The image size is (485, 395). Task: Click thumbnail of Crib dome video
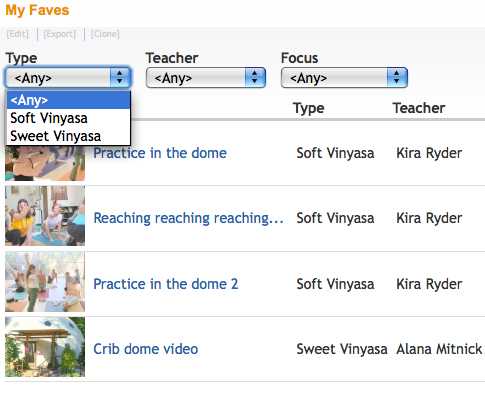coord(45,347)
